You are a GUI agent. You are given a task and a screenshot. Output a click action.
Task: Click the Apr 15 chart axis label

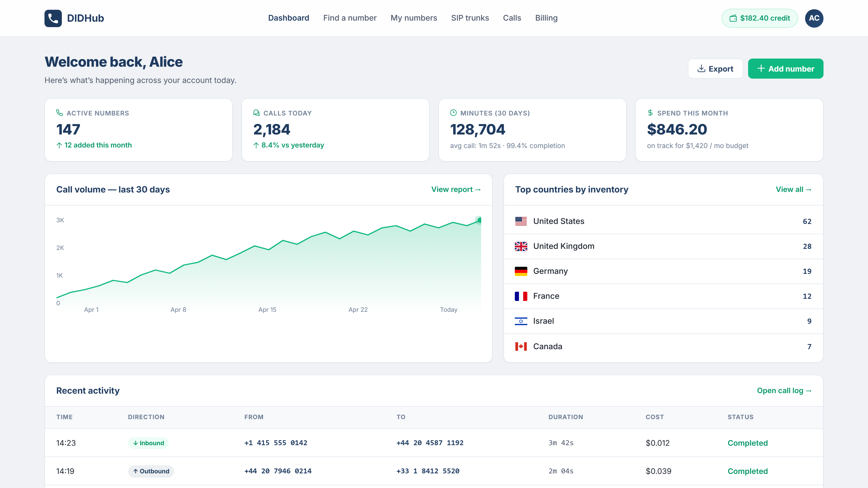coord(267,310)
